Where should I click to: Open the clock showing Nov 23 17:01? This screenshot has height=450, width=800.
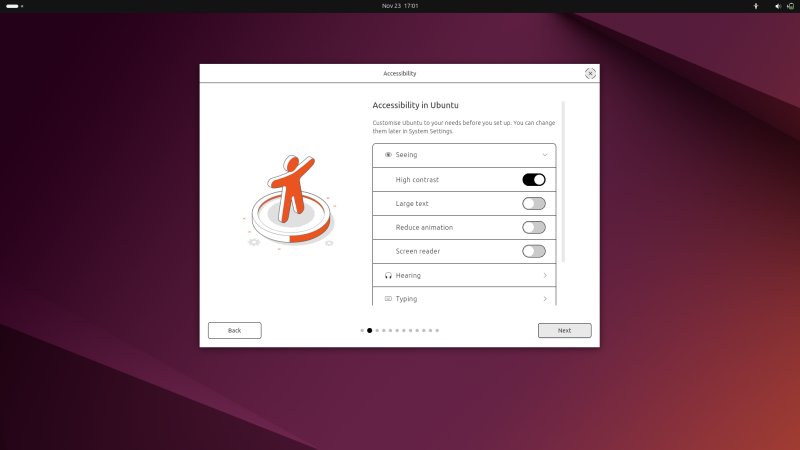400,6
